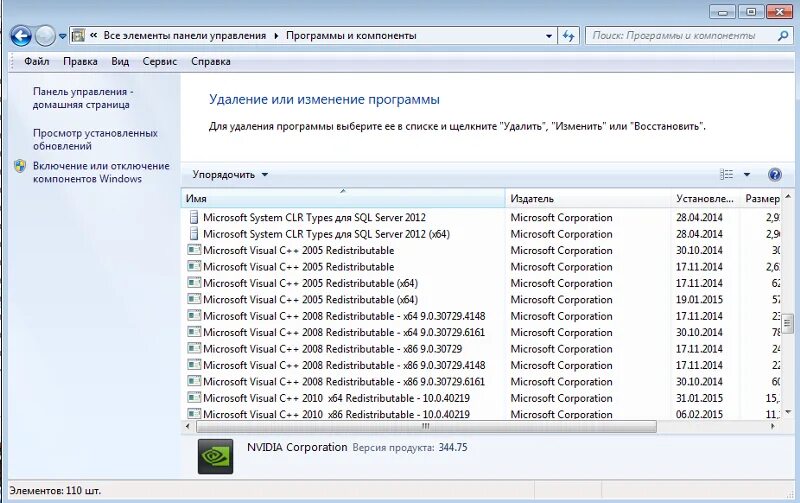Viewport: 800px width, 503px height.
Task: Sort list by the Установлено column header
Action: (x=705, y=198)
